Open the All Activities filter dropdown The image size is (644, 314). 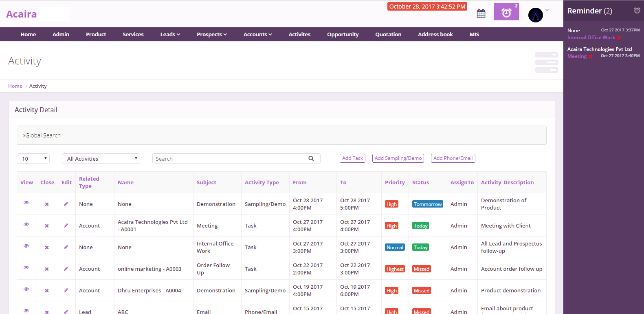pos(101,159)
